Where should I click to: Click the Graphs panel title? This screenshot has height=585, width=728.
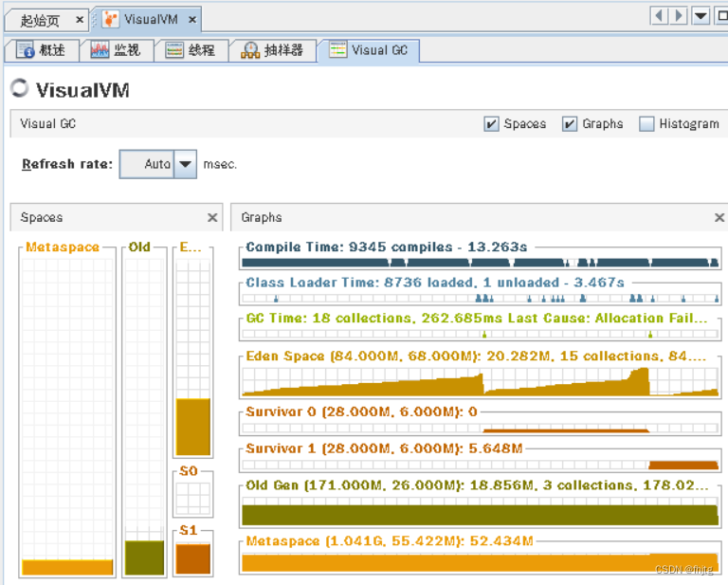pyautogui.click(x=262, y=217)
